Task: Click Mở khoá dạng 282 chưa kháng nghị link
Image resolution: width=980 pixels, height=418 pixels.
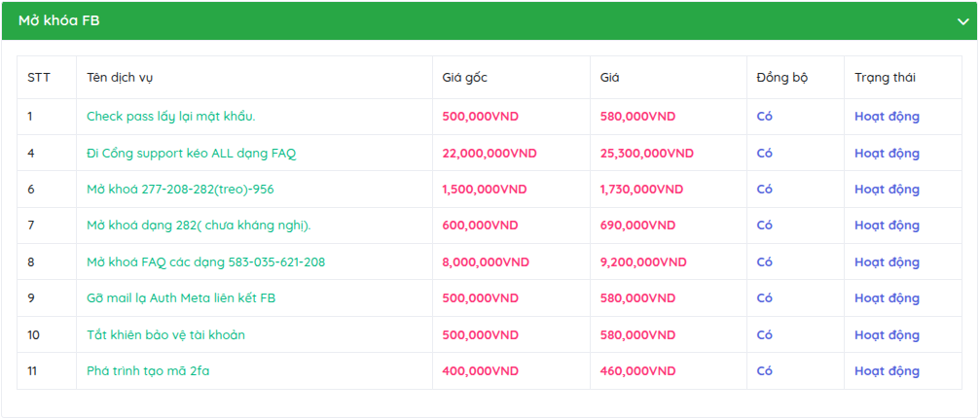Action: coord(199,226)
